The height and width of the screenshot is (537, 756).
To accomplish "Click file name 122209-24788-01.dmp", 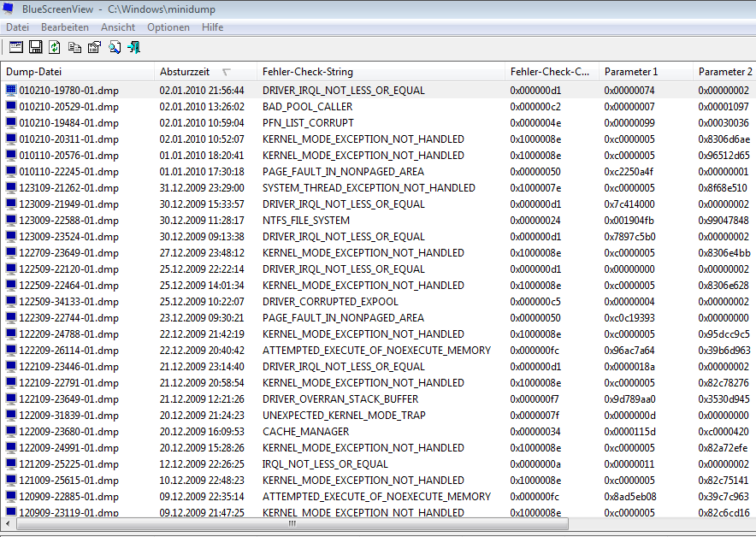I will pyautogui.click(x=69, y=334).
